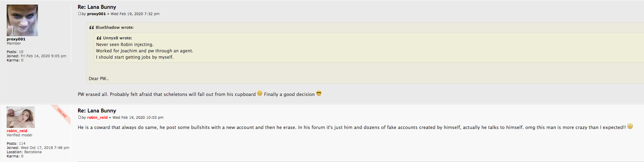Click the rolling-eyes emoji ending robin_reid's post
Viewport: 644px width, 162px height.
pyautogui.click(x=630, y=127)
